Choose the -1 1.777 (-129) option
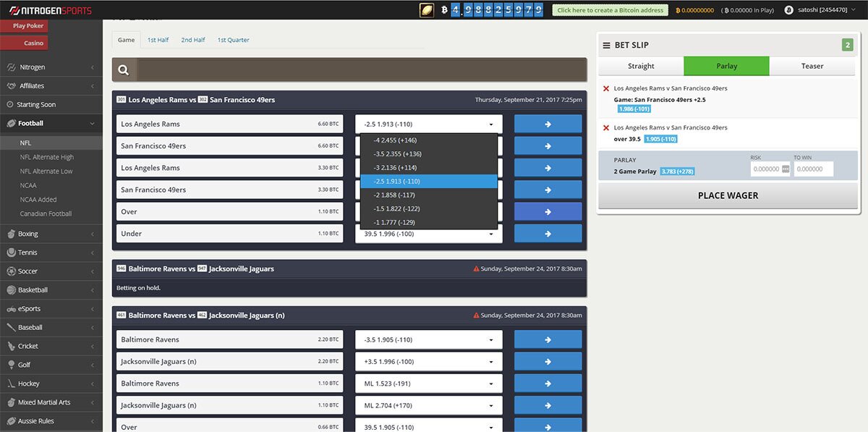Viewport: 868px width, 432px height. pyautogui.click(x=429, y=222)
